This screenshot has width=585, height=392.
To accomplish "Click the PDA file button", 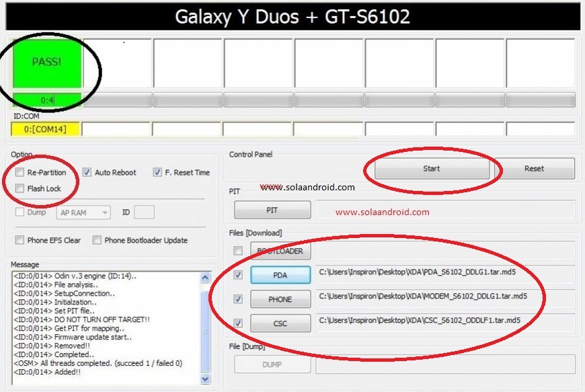I will click(x=280, y=275).
